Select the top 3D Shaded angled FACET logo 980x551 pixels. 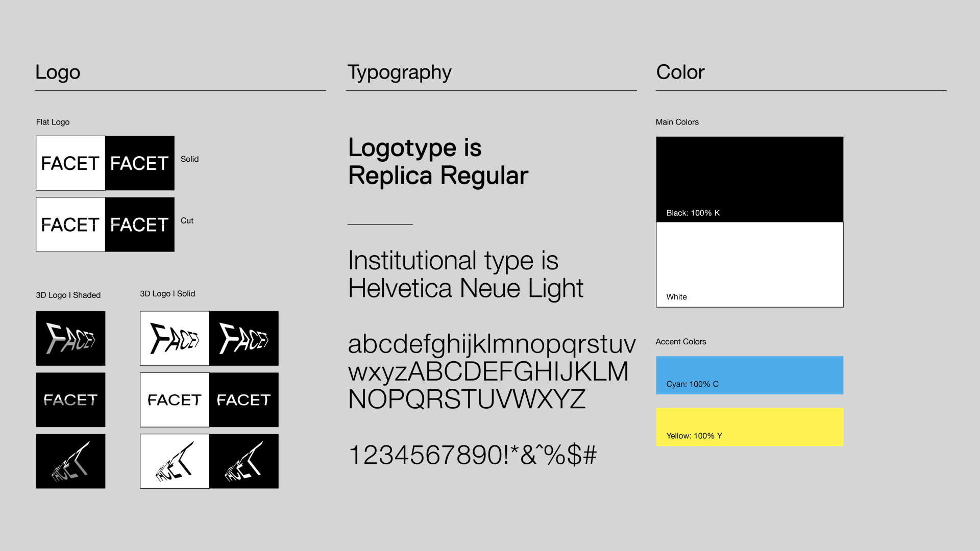[x=70, y=338]
